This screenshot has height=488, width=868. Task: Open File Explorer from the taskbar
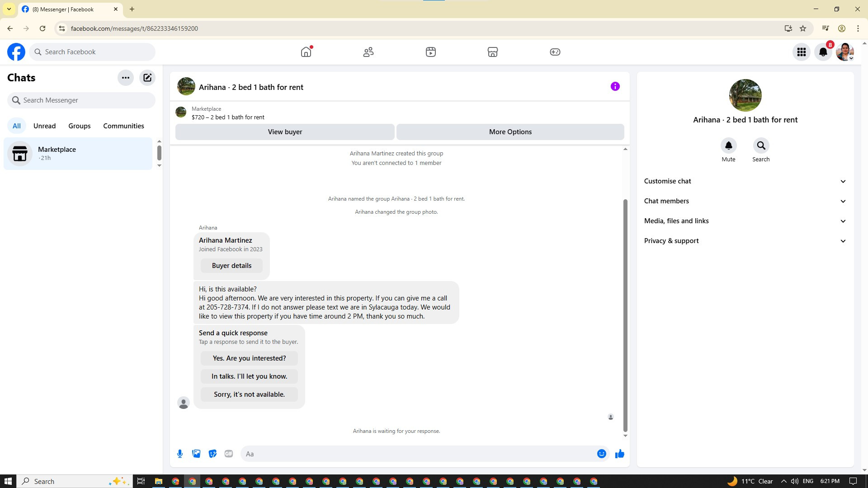pos(158,481)
